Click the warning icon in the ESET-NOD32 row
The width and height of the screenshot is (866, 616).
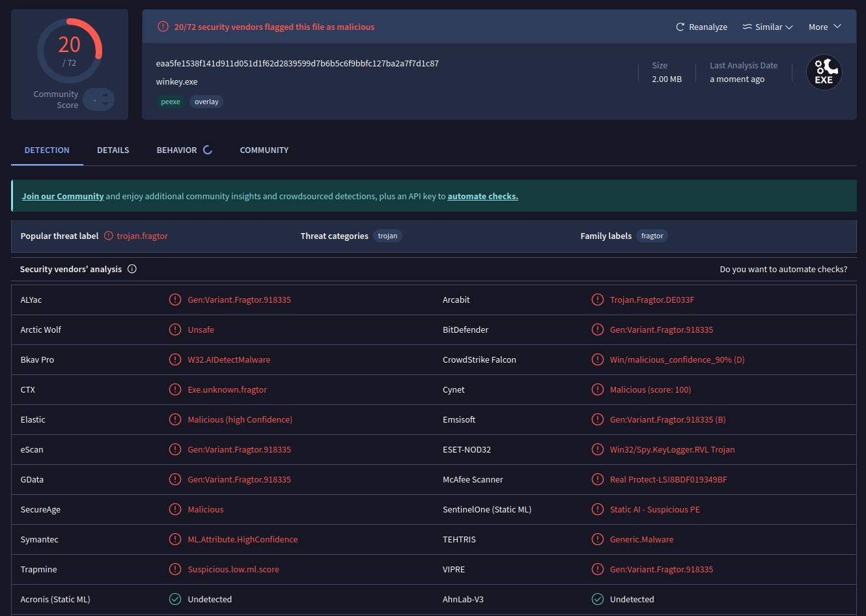pos(597,449)
